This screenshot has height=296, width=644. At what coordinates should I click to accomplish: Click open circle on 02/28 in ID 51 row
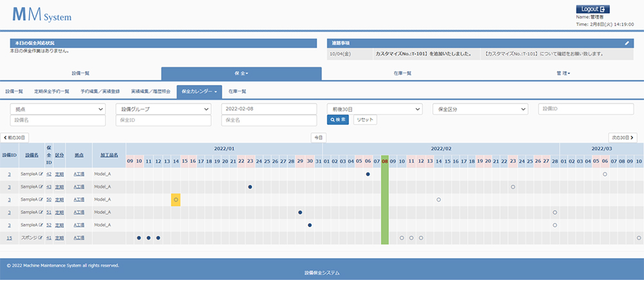(555, 212)
